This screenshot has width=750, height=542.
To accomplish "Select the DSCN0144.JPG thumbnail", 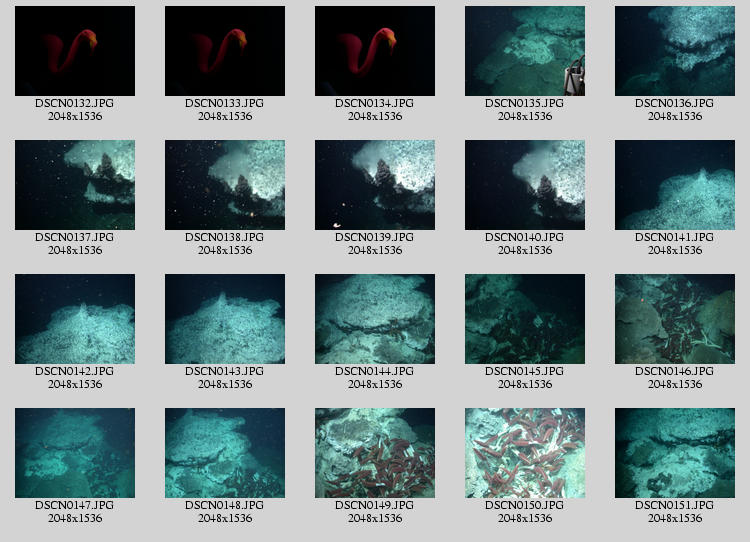I will 374,319.
